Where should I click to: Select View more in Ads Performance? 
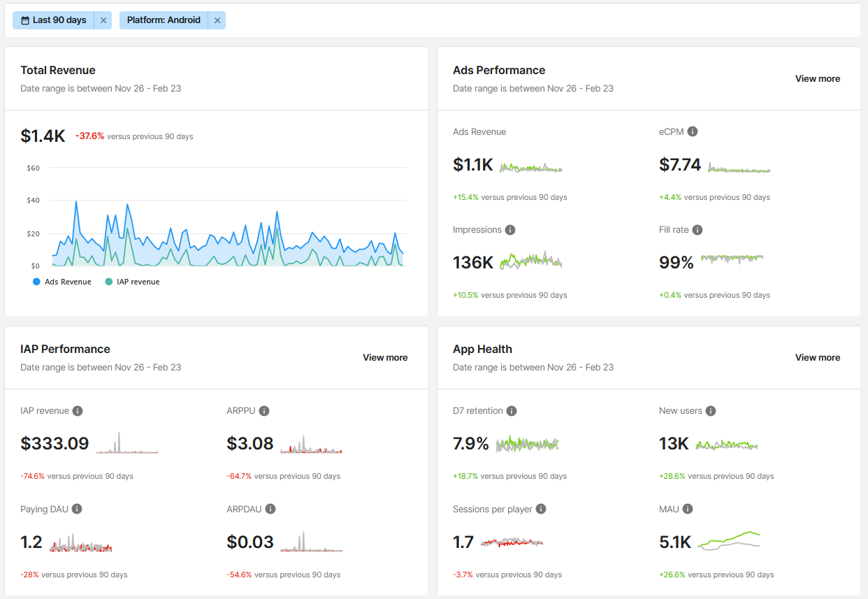click(817, 78)
